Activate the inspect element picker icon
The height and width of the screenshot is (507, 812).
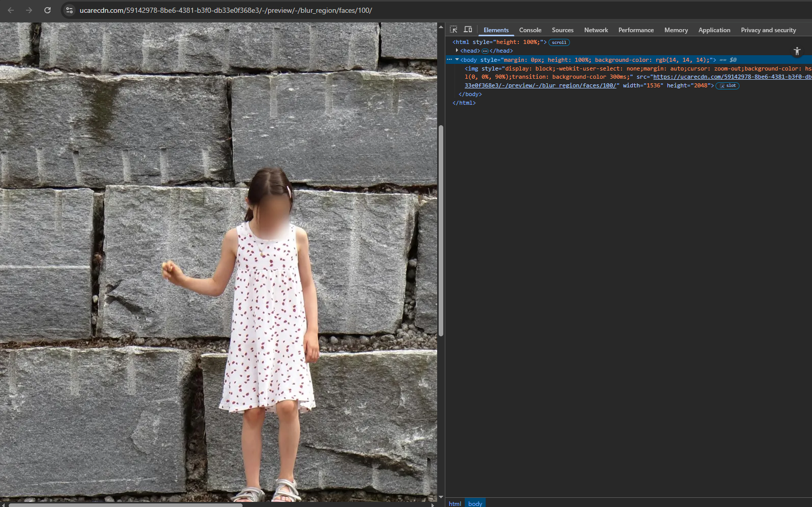[x=453, y=30]
